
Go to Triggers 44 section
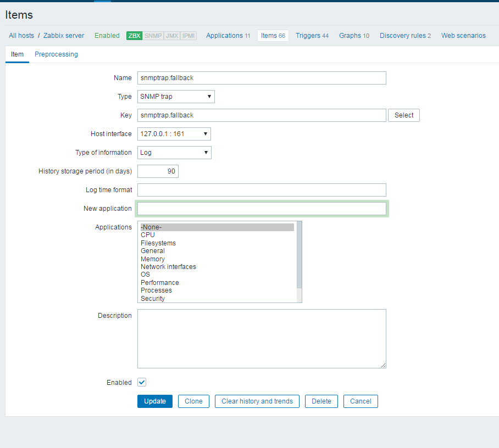click(x=312, y=36)
